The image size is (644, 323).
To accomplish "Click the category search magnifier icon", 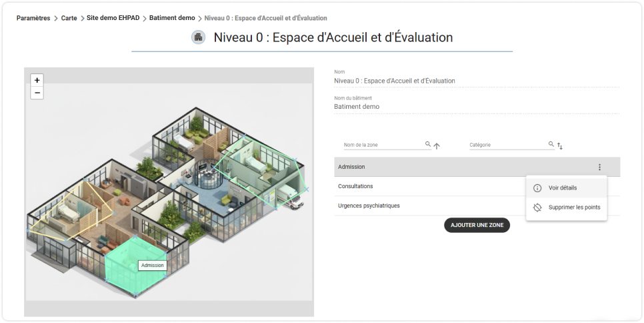I will coord(551,144).
